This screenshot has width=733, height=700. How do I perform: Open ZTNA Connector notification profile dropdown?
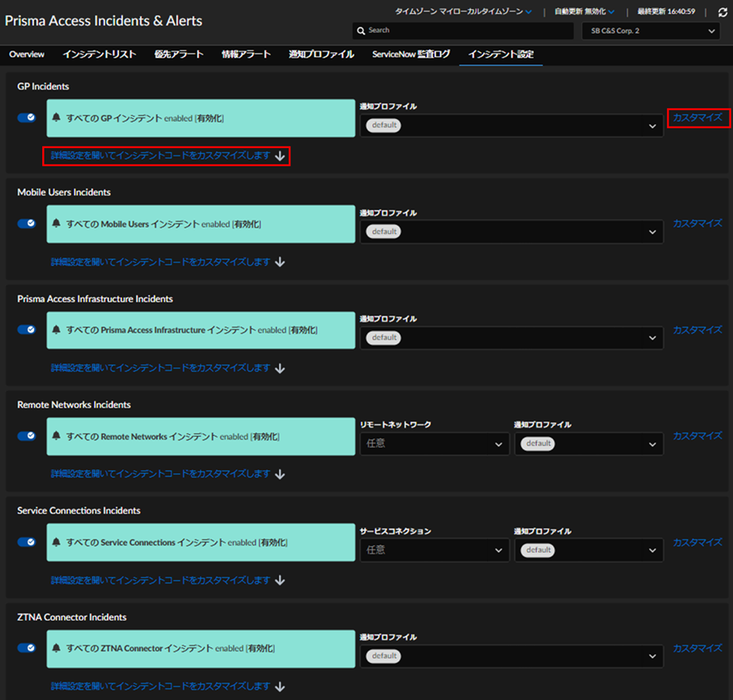click(511, 656)
